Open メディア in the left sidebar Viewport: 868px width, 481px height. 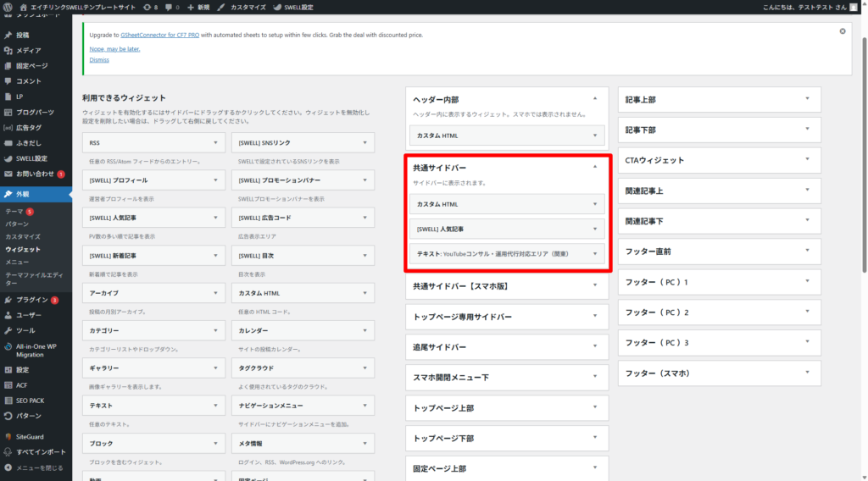28,51
